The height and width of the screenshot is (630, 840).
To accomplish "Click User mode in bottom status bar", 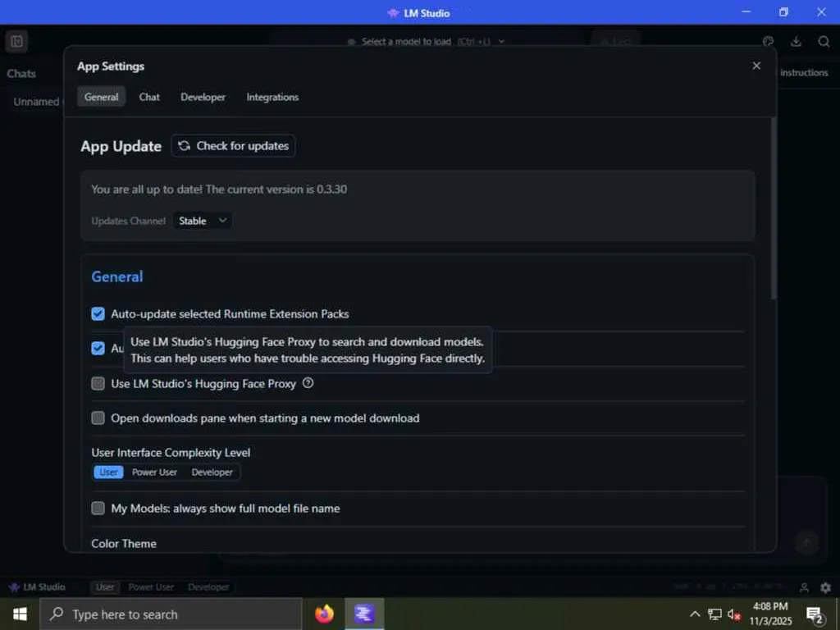I will pos(105,587).
